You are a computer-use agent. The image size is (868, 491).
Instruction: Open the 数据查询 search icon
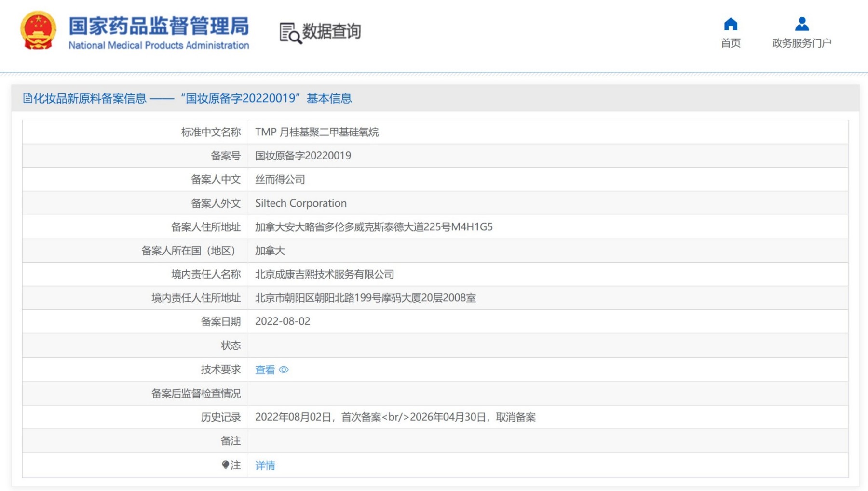tap(290, 33)
